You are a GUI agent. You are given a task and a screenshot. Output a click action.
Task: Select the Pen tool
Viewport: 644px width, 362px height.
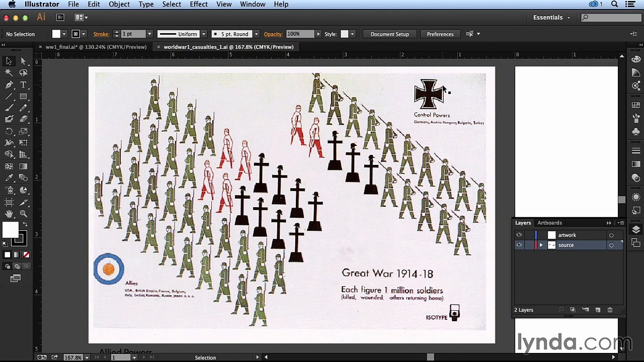pos(9,85)
